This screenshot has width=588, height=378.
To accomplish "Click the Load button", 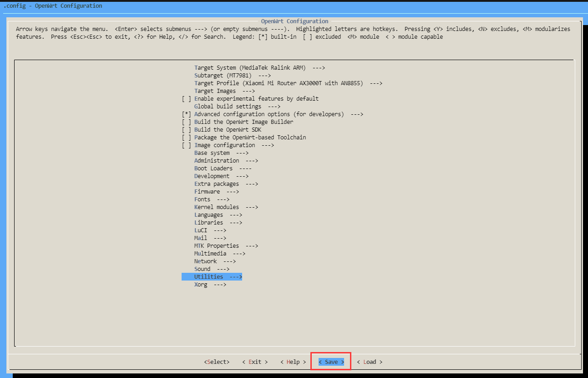I will (370, 362).
